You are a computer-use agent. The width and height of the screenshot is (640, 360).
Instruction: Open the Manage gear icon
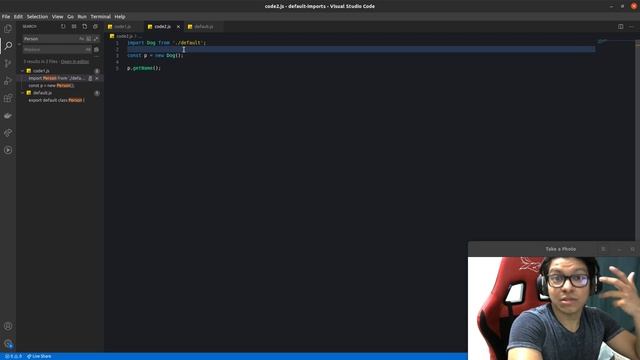coord(8,344)
